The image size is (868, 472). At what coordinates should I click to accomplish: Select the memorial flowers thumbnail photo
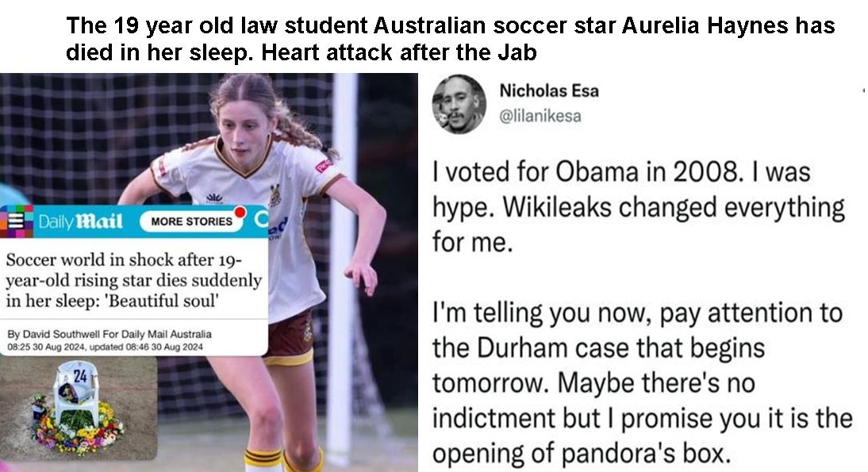click(78, 409)
